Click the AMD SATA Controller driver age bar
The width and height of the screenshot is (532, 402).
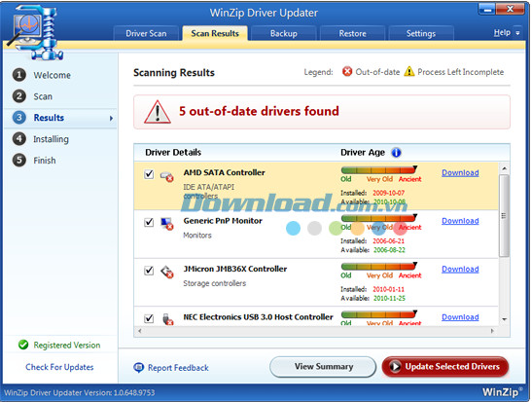click(x=379, y=169)
